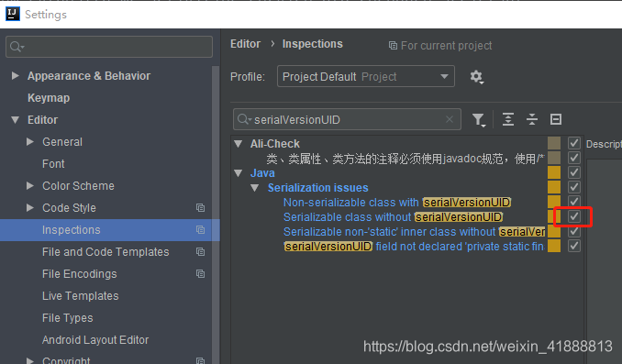Open Android Layout Editor settings

[x=95, y=340]
